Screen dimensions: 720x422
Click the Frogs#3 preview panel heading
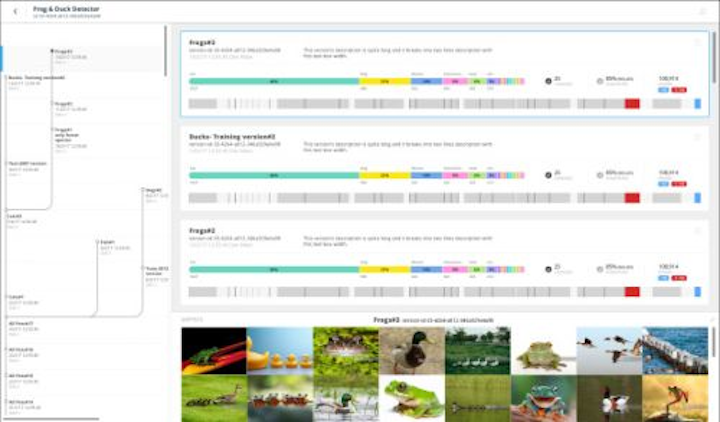(x=386, y=320)
